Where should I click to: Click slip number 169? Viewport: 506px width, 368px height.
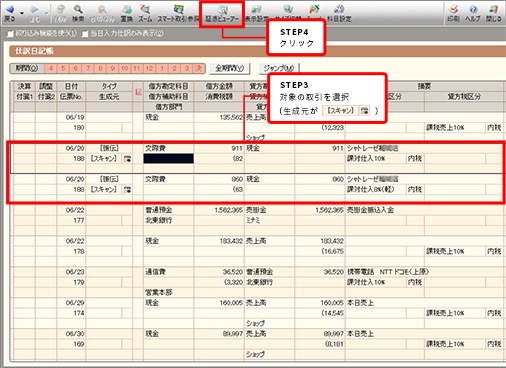79,344
